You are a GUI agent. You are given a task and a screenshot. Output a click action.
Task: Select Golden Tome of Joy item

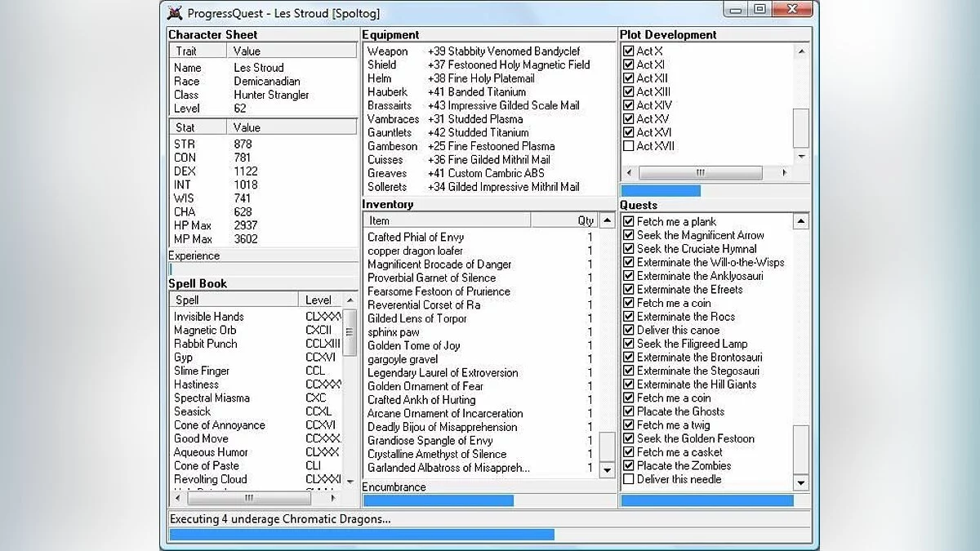[413, 345]
